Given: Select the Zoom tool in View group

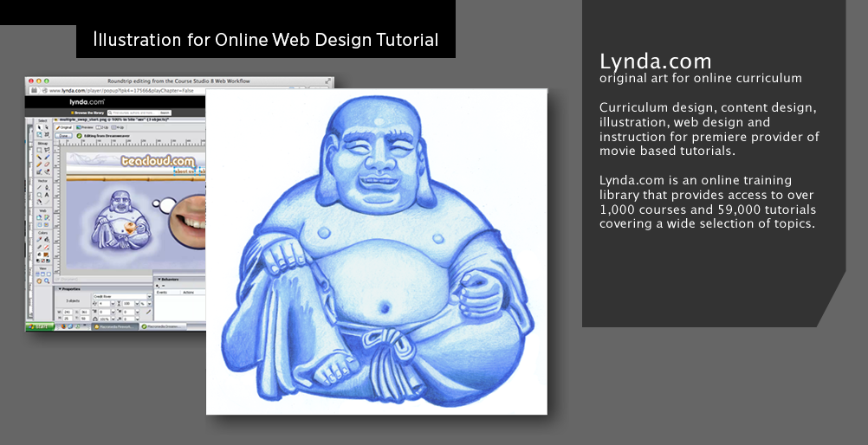Looking at the screenshot, I should tap(47, 281).
